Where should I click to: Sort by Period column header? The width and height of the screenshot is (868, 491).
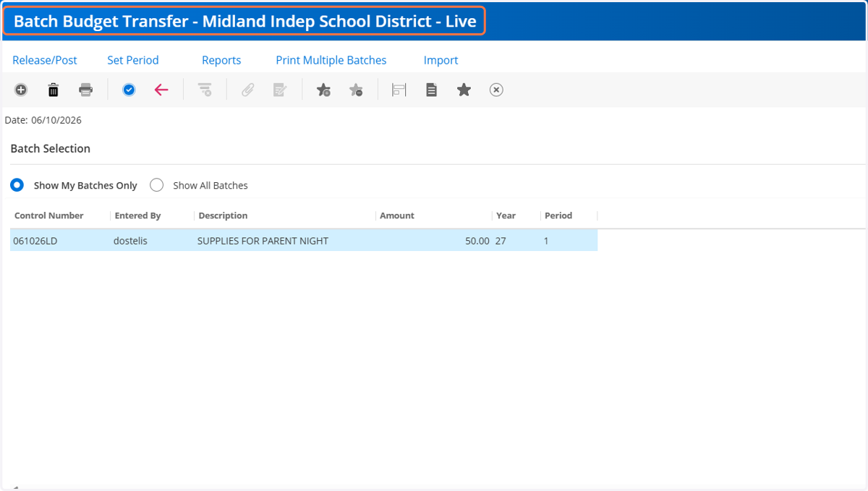coord(558,215)
